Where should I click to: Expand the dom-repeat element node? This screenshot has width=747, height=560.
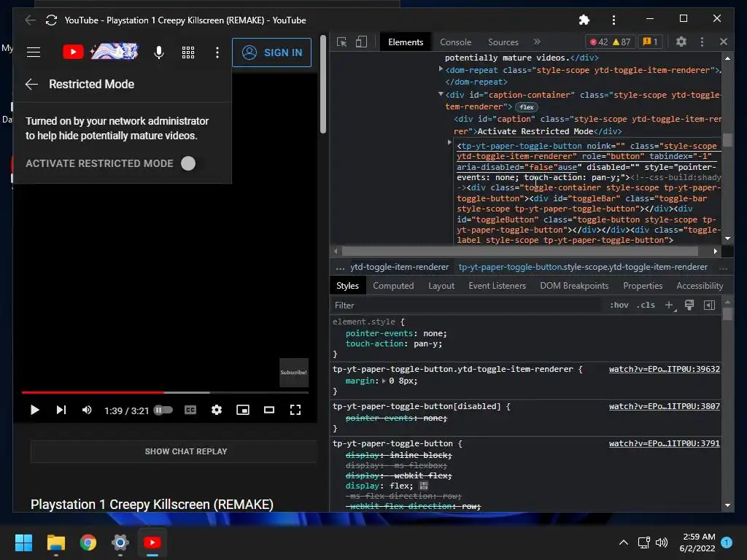coord(441,69)
